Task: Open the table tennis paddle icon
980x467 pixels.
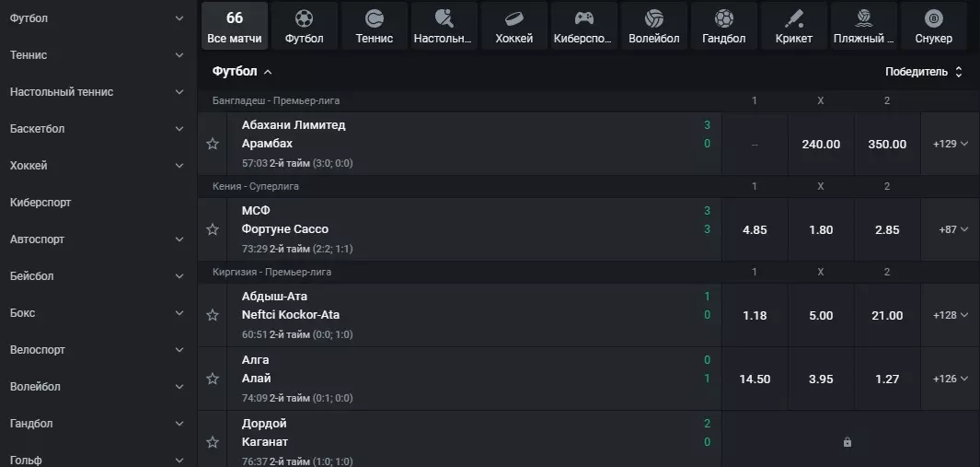Action: click(444, 18)
